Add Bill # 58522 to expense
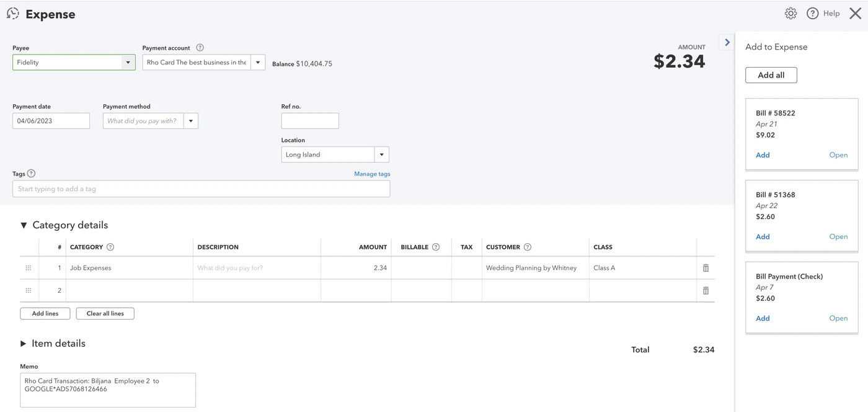Image resolution: width=868 pixels, height=412 pixels. (x=763, y=155)
